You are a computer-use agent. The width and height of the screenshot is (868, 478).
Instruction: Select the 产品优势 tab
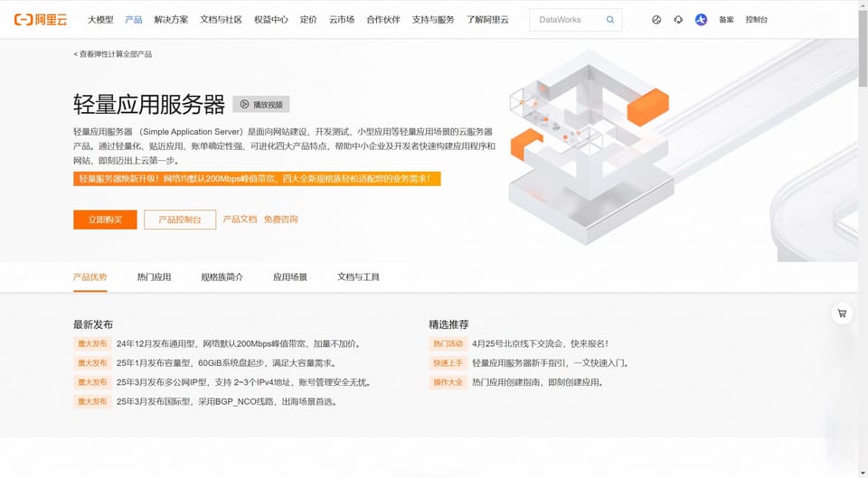tap(90, 277)
